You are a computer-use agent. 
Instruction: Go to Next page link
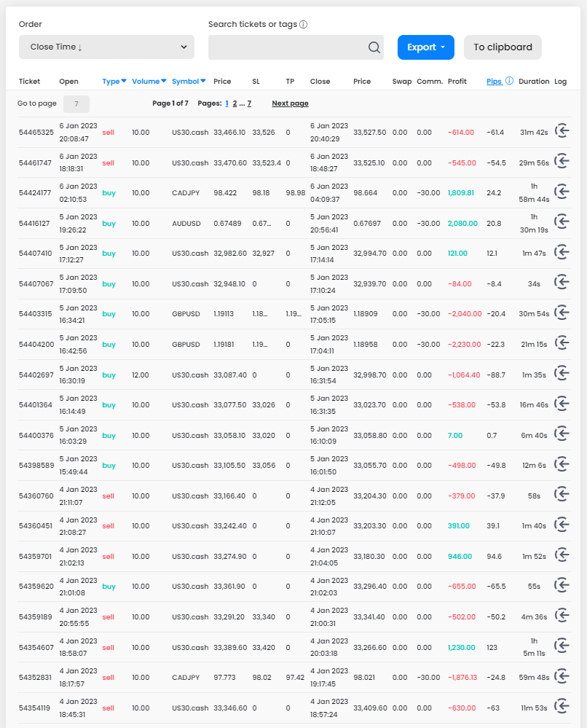point(290,103)
